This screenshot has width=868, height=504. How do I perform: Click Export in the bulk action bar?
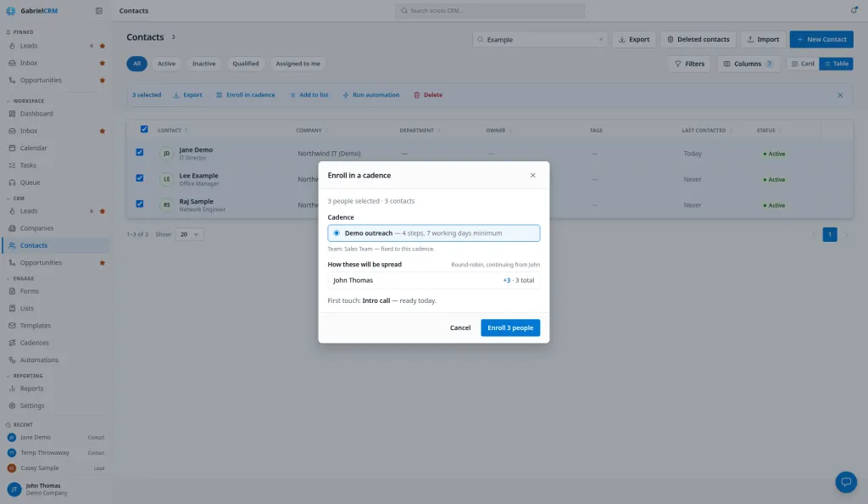[187, 95]
